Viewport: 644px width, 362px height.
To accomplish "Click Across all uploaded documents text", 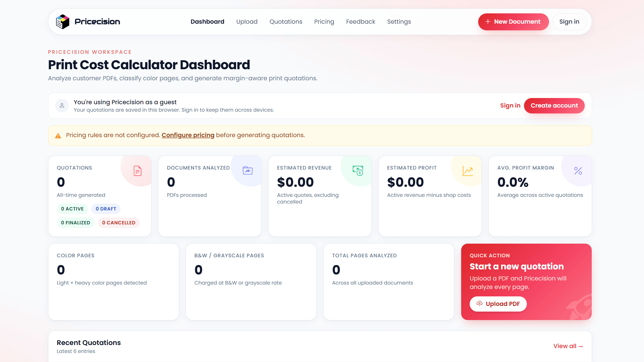I will (x=372, y=283).
